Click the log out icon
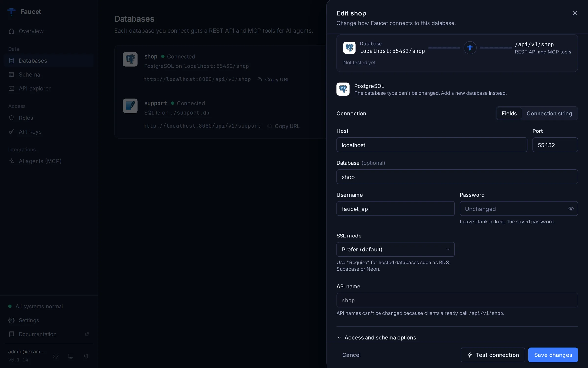The height and width of the screenshot is (368, 588). click(86, 356)
